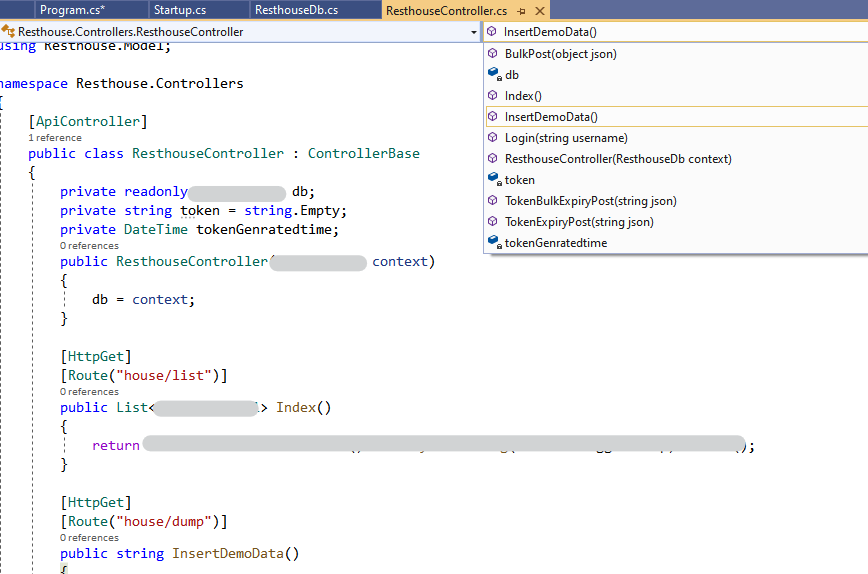Click the Resthouse.Controllers namespace name
This screenshot has height=574, width=868.
click(159, 84)
